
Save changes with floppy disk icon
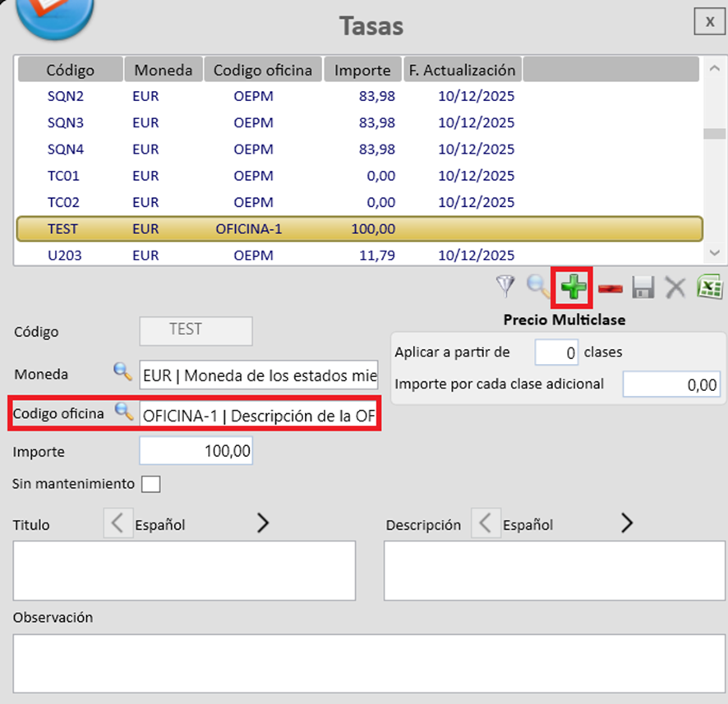(643, 287)
